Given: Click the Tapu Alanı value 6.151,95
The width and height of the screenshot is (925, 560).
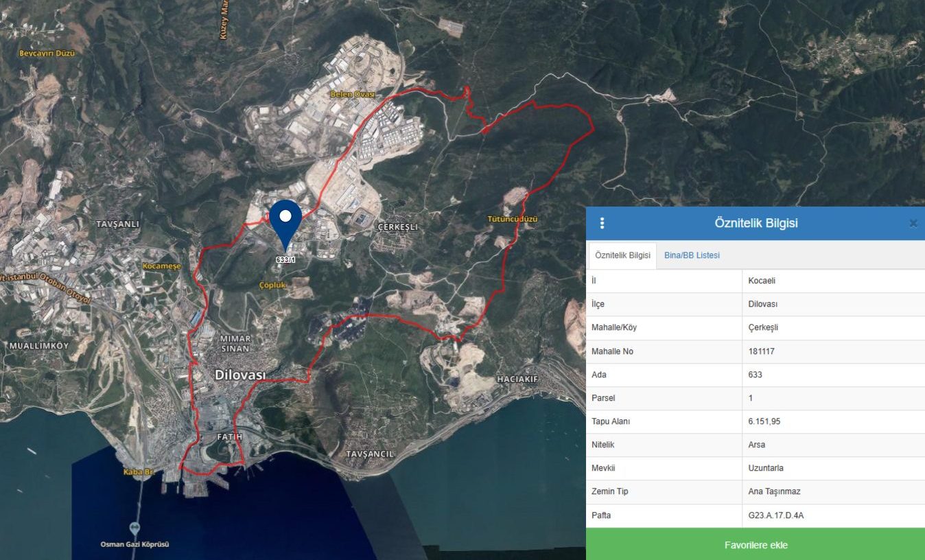Looking at the screenshot, I should (764, 421).
